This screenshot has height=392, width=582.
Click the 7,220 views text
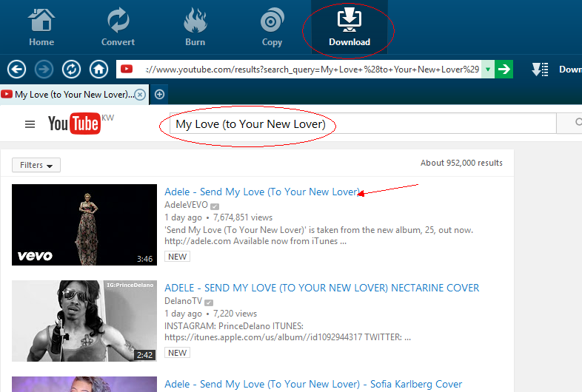pyautogui.click(x=235, y=314)
